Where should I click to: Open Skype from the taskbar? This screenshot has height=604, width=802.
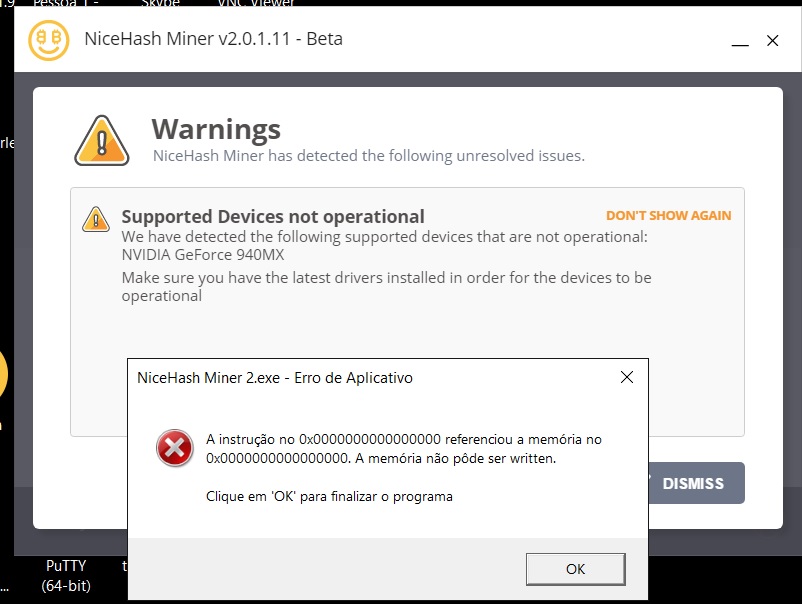(160, 3)
